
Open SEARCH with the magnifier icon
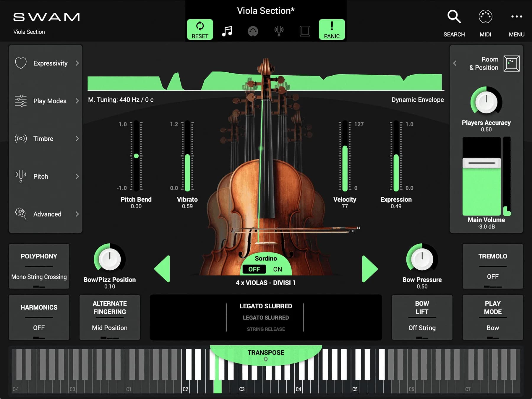tap(454, 17)
